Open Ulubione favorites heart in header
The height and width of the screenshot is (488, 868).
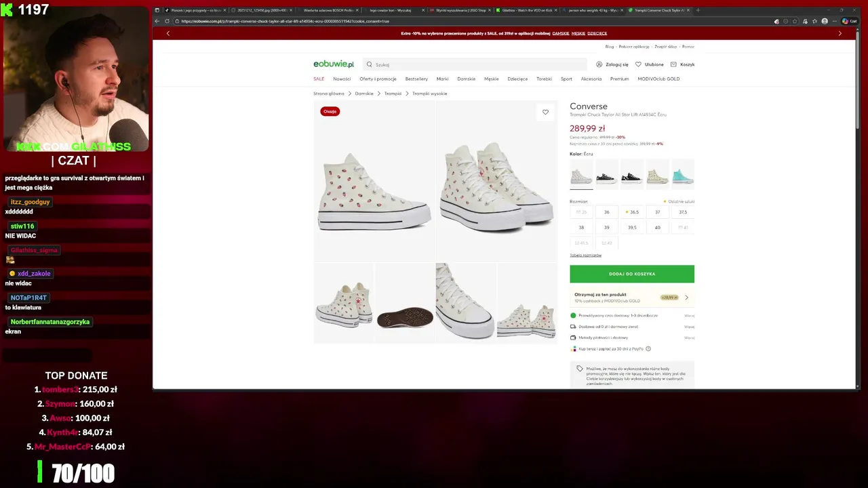click(x=638, y=64)
